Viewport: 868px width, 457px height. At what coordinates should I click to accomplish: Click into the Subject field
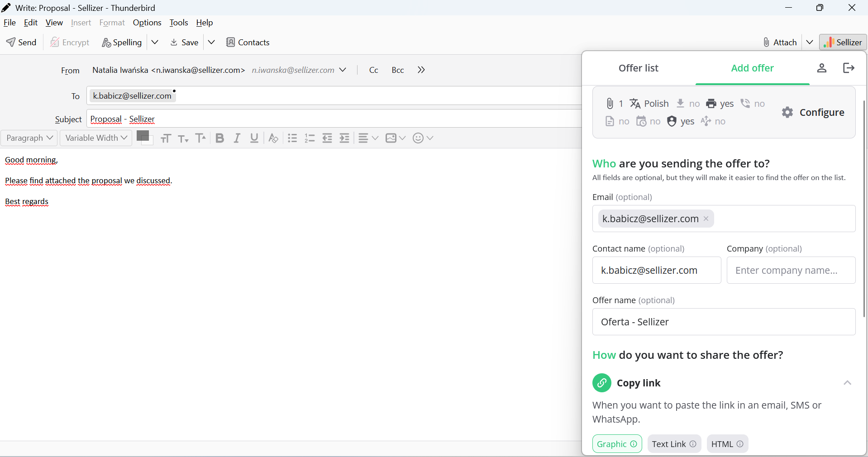coord(334,119)
